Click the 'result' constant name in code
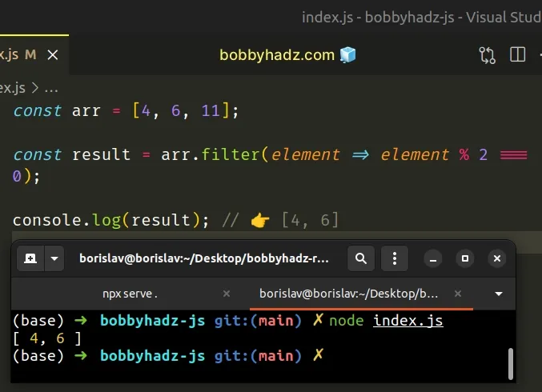The width and height of the screenshot is (542, 392). [101, 154]
